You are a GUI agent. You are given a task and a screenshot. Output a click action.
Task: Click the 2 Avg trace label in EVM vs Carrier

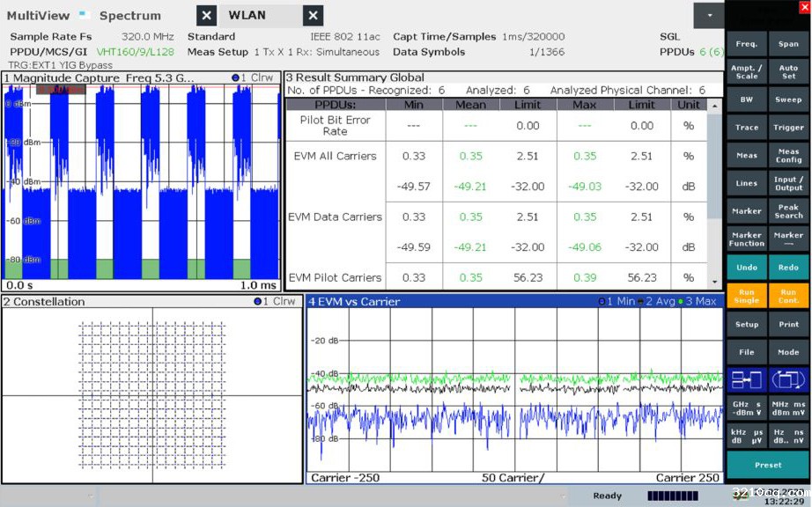pos(658,301)
